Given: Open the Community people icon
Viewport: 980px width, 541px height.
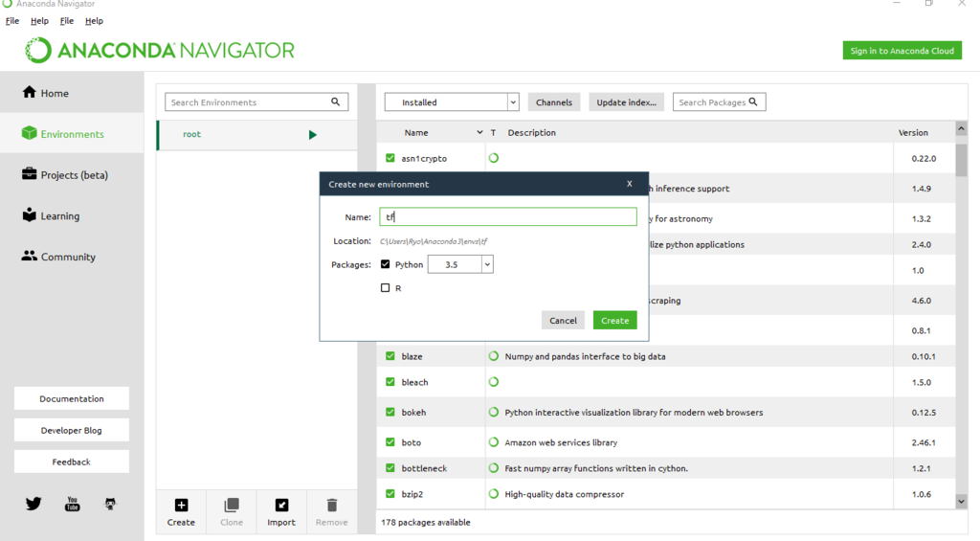Looking at the screenshot, I should click(30, 255).
